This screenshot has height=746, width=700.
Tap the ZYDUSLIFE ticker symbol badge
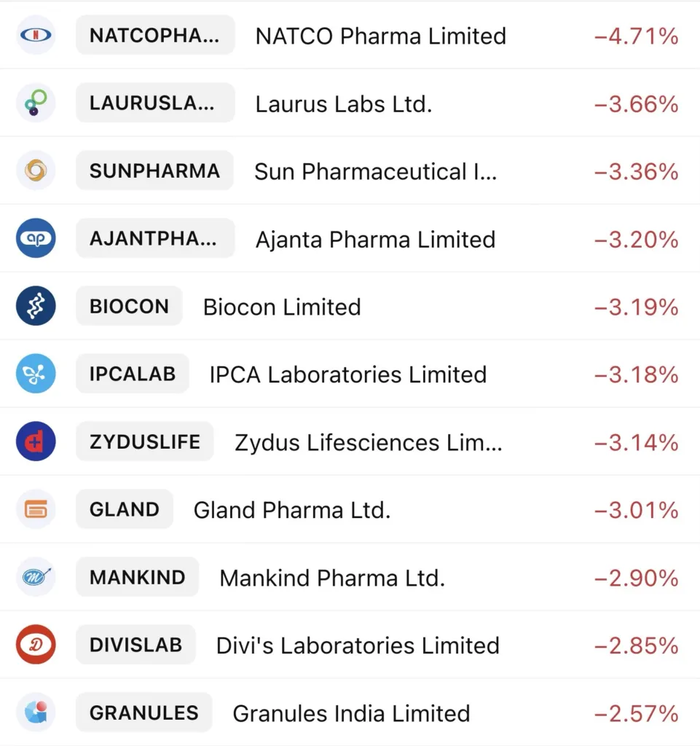pyautogui.click(x=144, y=441)
